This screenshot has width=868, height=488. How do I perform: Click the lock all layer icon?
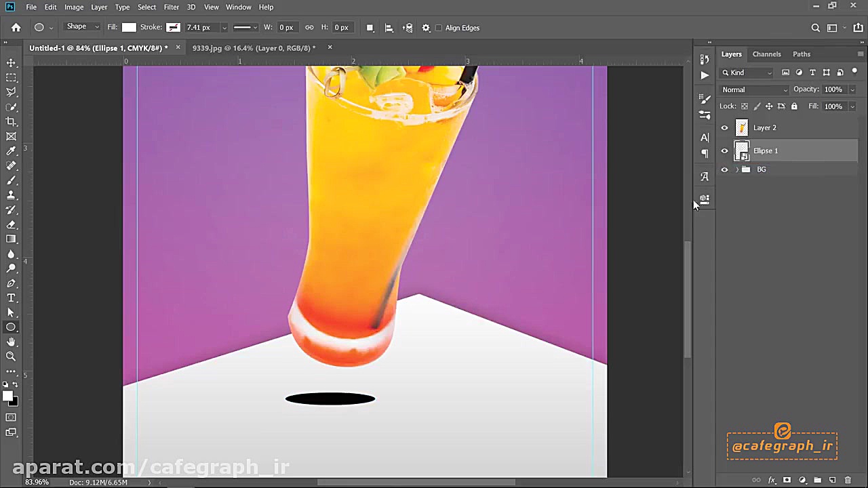(x=794, y=106)
